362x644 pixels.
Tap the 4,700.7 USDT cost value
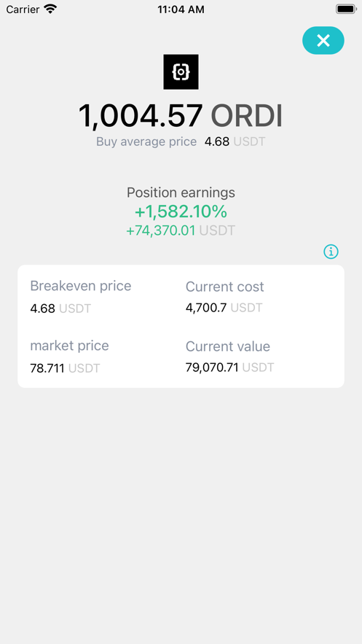tap(224, 308)
